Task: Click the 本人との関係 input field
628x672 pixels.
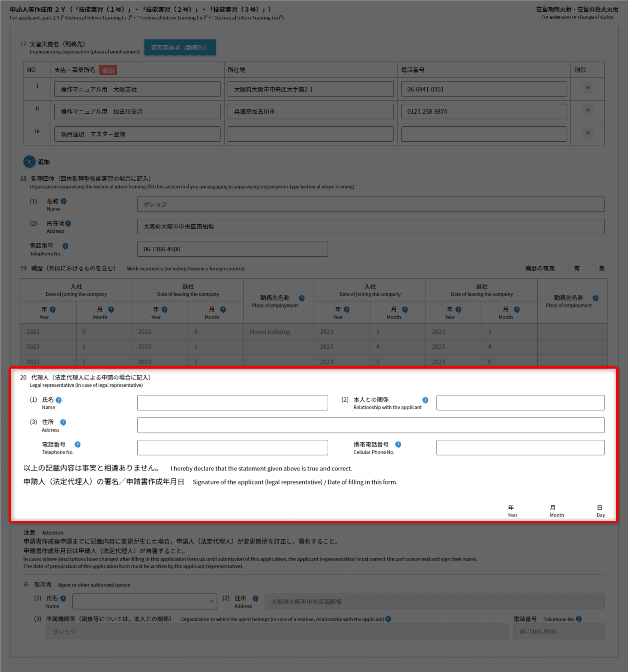Action: click(x=520, y=403)
